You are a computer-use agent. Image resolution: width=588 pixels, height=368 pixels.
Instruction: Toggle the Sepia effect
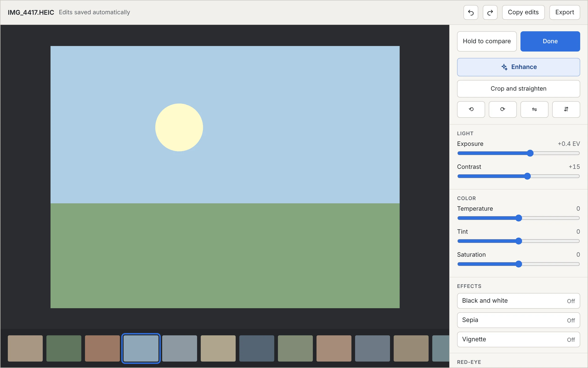coord(518,320)
